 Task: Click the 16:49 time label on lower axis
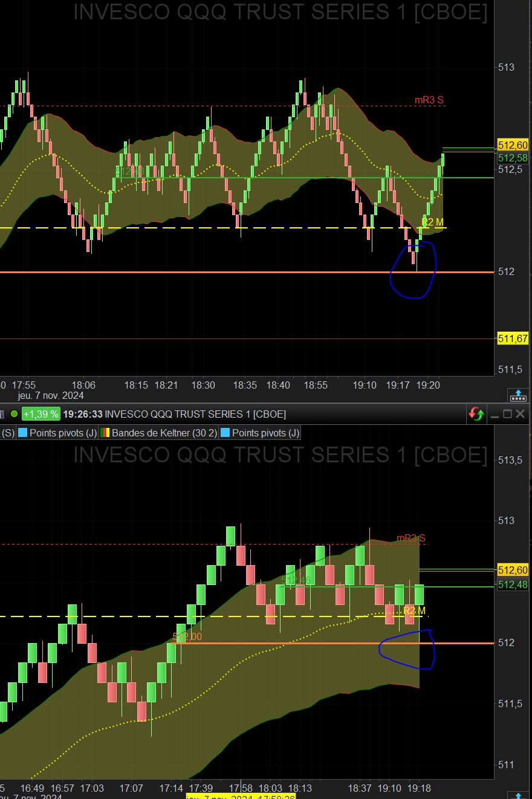click(x=32, y=788)
